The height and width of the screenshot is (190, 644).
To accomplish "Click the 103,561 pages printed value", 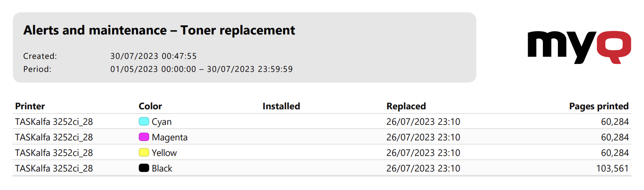I will (x=612, y=169).
